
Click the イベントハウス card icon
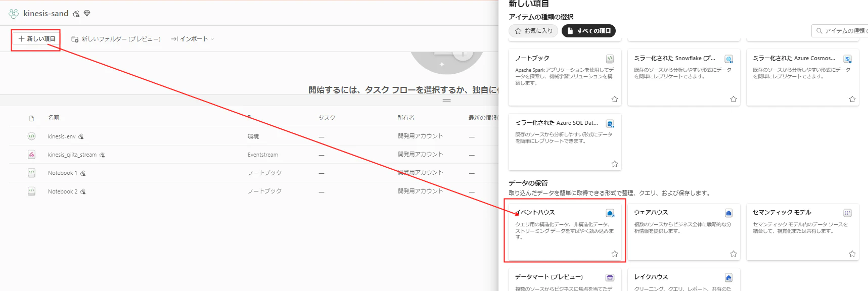pyautogui.click(x=610, y=213)
